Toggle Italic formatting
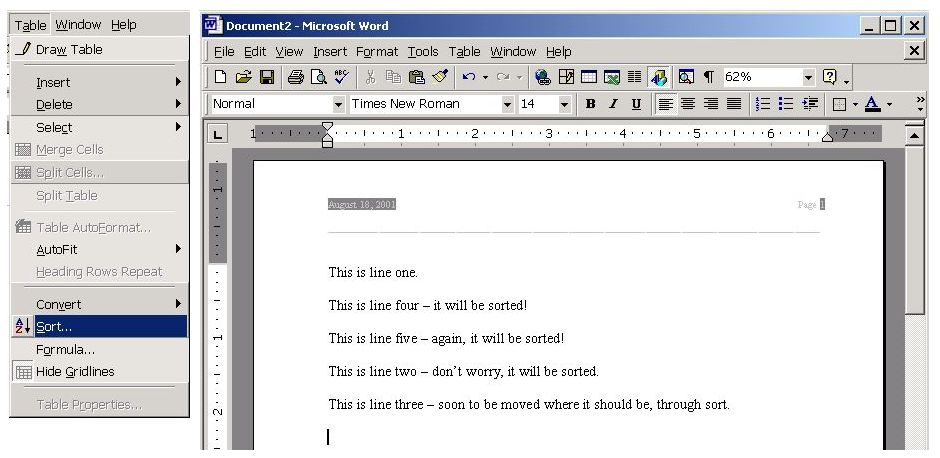The height and width of the screenshot is (458, 940). pos(613,104)
